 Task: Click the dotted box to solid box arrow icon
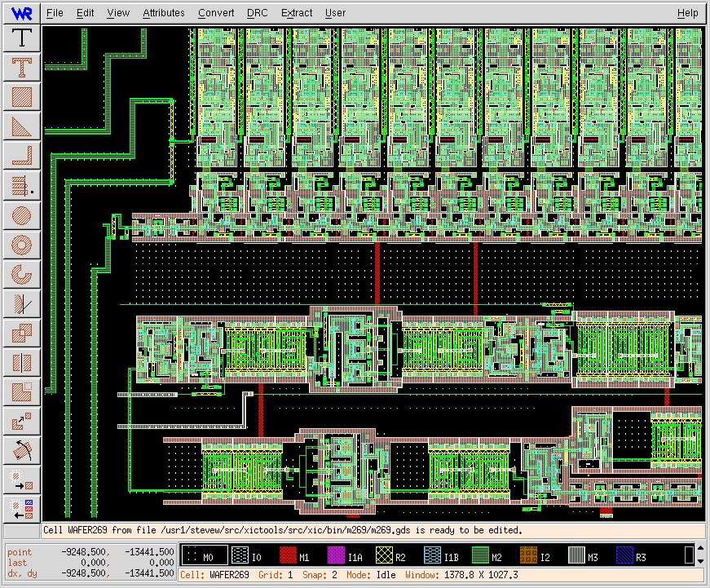[x=22, y=480]
